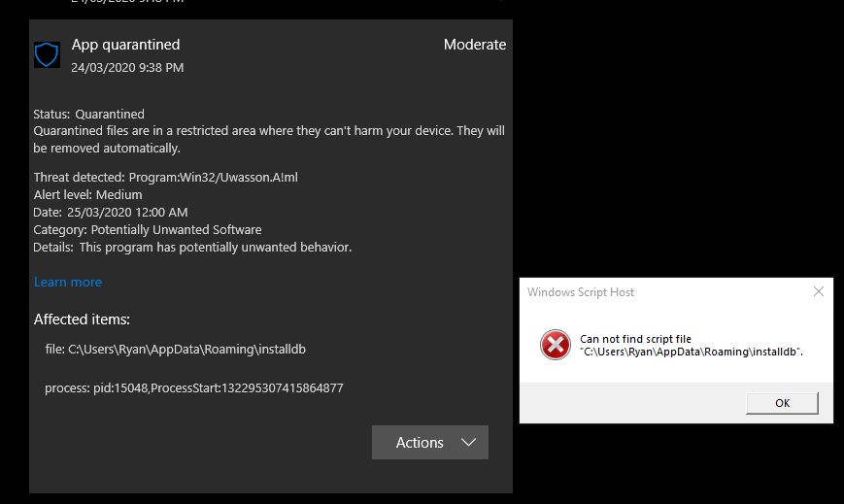
Task: Click the process pid:15048 entry
Action: (194, 388)
